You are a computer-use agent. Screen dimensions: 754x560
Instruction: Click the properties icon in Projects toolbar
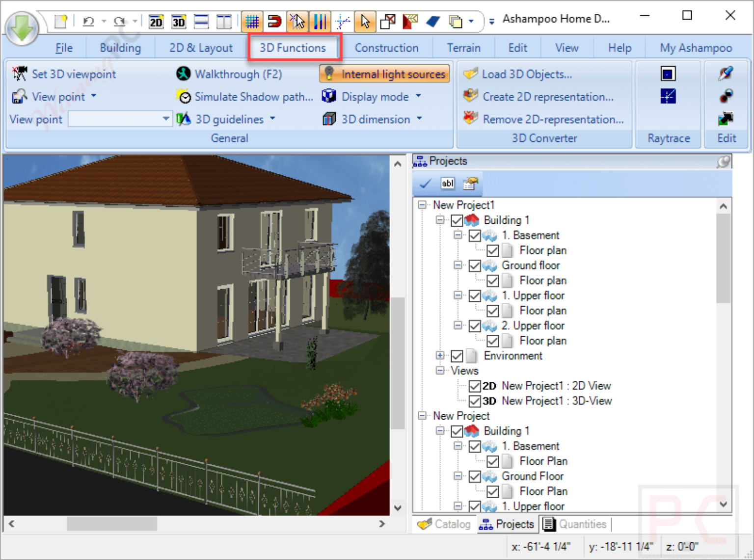tap(470, 184)
